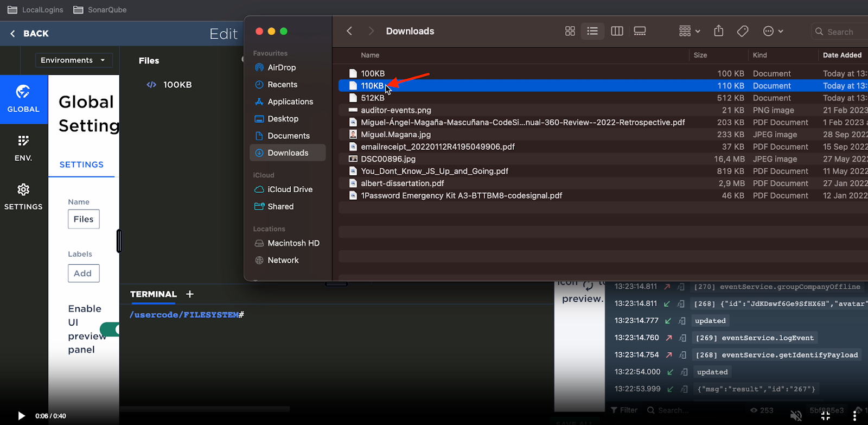Open the SETTINGS gear sidebar item
The width and height of the screenshot is (868, 425).
[23, 197]
